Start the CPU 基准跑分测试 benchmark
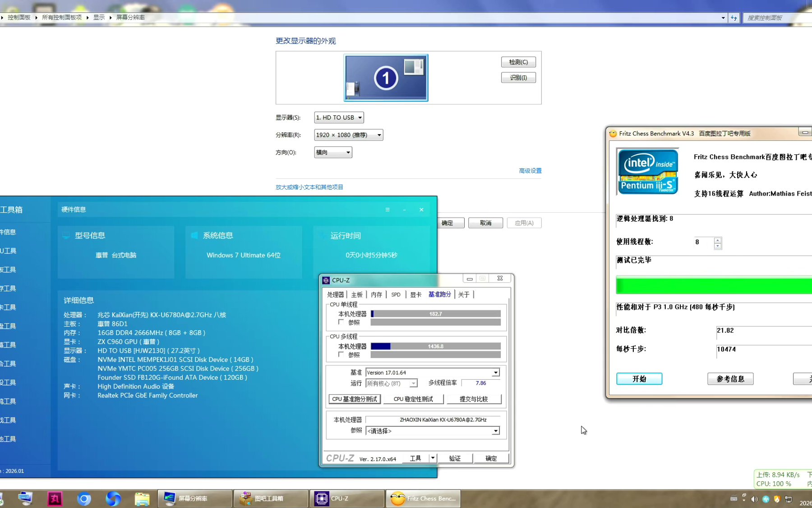The height and width of the screenshot is (508, 812). [x=355, y=399]
